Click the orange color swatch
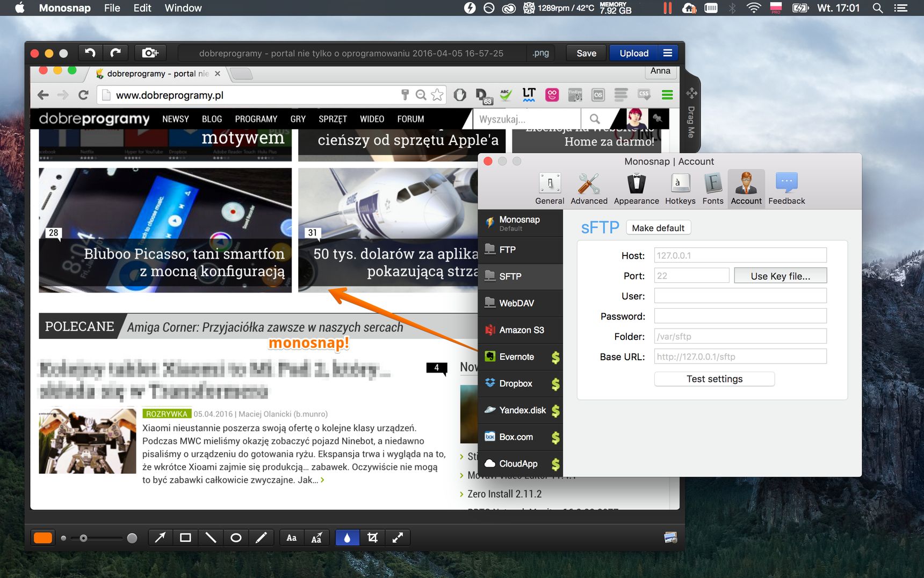This screenshot has height=578, width=924. click(x=43, y=538)
